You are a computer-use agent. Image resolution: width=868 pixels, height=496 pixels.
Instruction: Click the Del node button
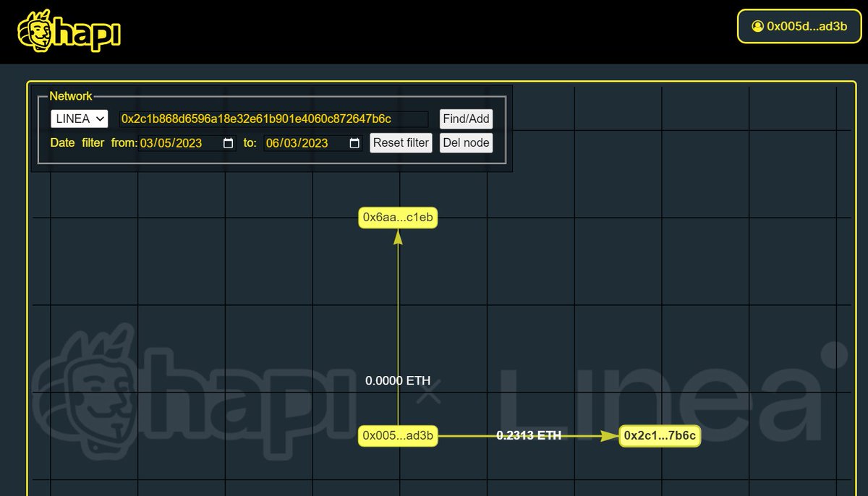pos(466,142)
